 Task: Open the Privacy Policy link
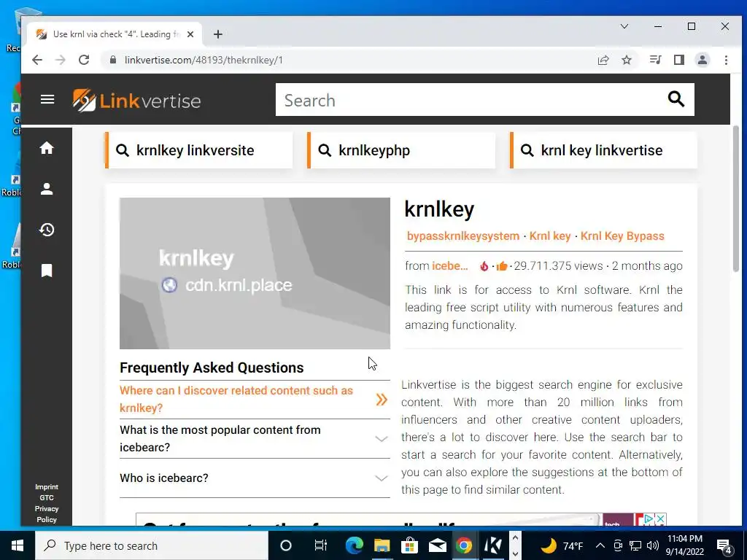[47, 514]
